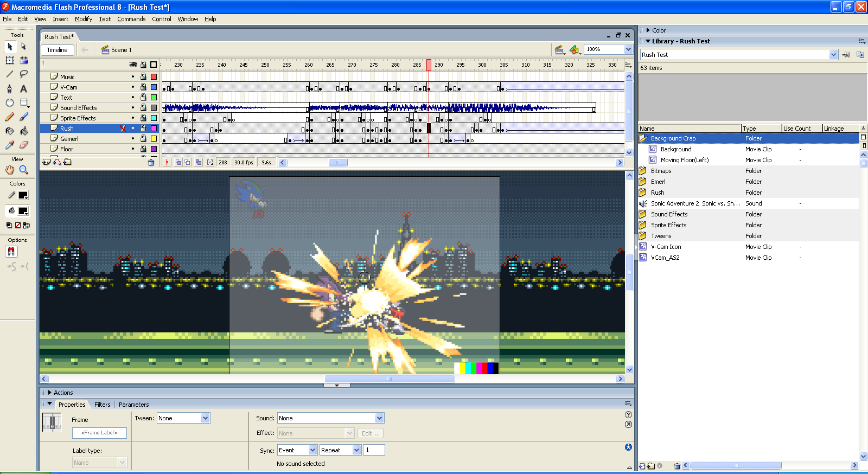Select the Lasso tool

point(24,74)
